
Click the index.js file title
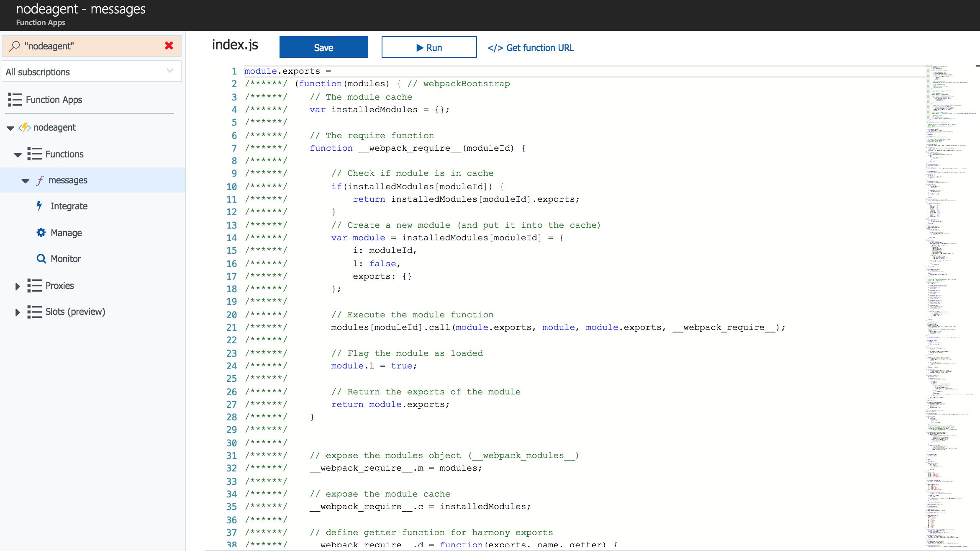pos(235,45)
